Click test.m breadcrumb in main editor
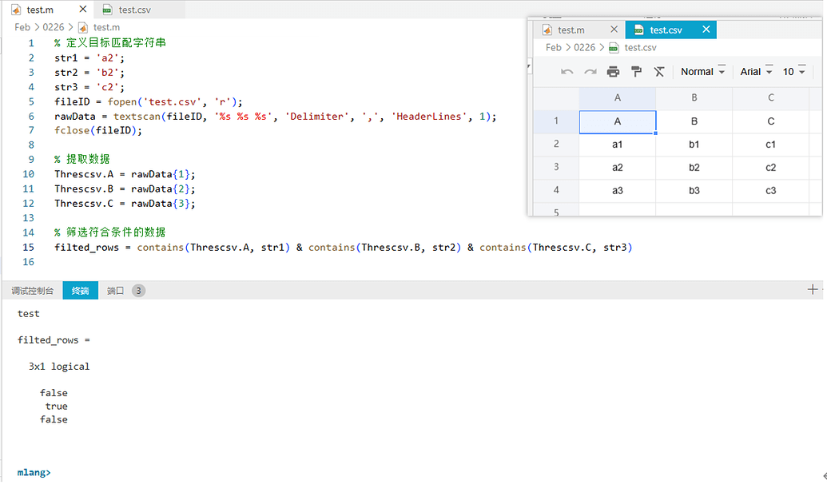827x504 pixels. pos(106,27)
